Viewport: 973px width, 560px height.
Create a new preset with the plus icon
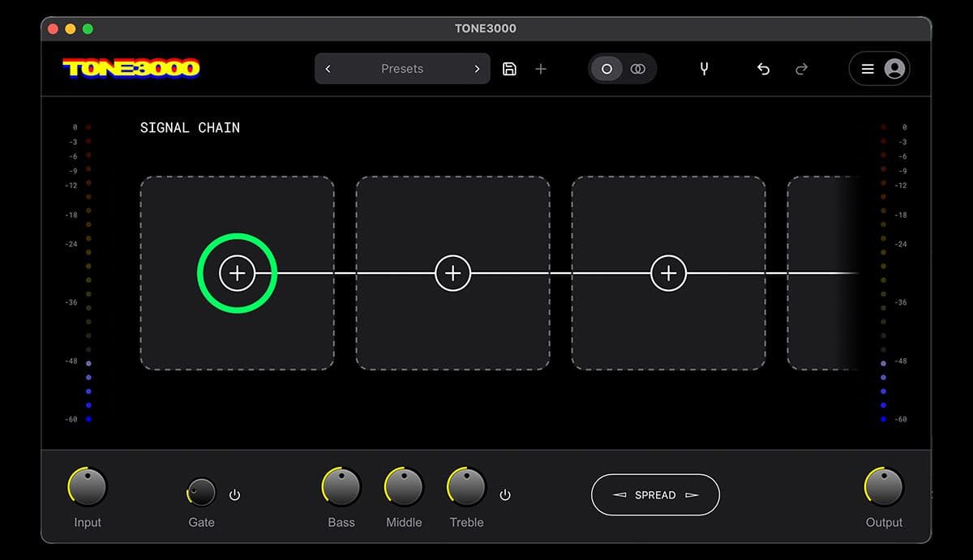[x=541, y=69]
